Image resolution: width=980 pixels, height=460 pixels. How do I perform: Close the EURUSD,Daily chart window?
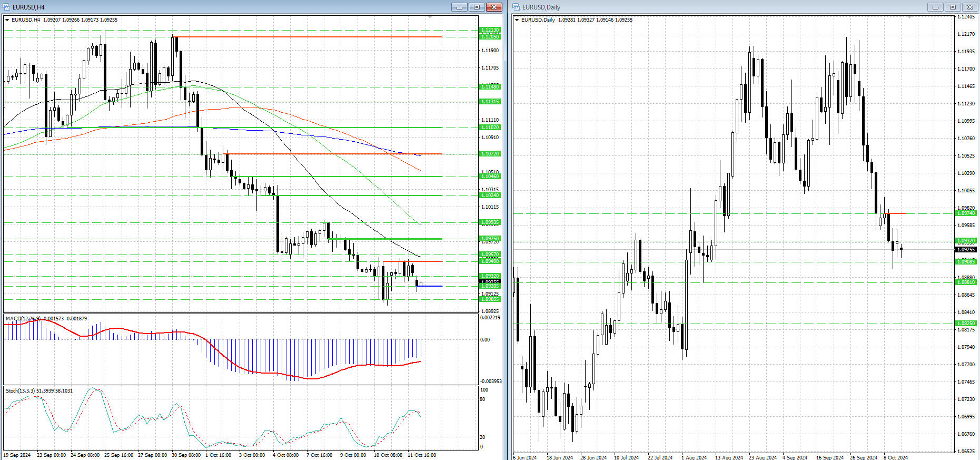[970, 7]
